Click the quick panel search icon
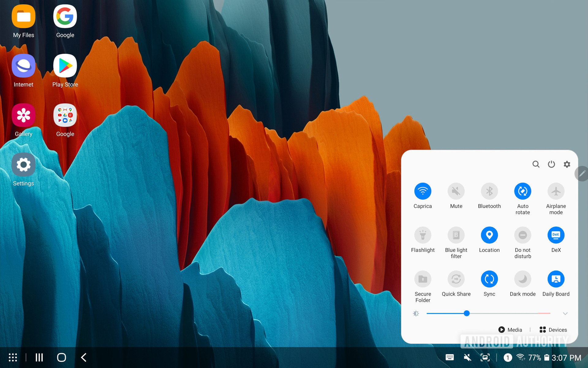Image resolution: width=588 pixels, height=368 pixels. (x=536, y=164)
